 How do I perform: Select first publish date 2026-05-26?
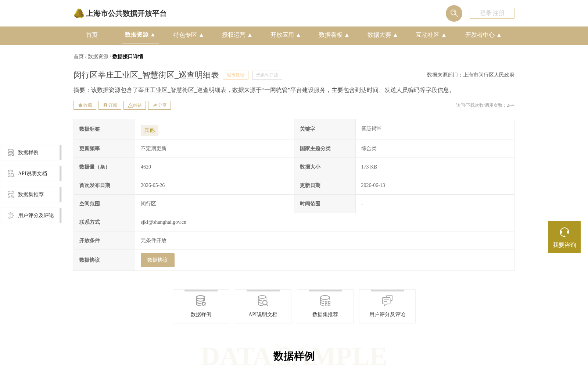pyautogui.click(x=153, y=185)
